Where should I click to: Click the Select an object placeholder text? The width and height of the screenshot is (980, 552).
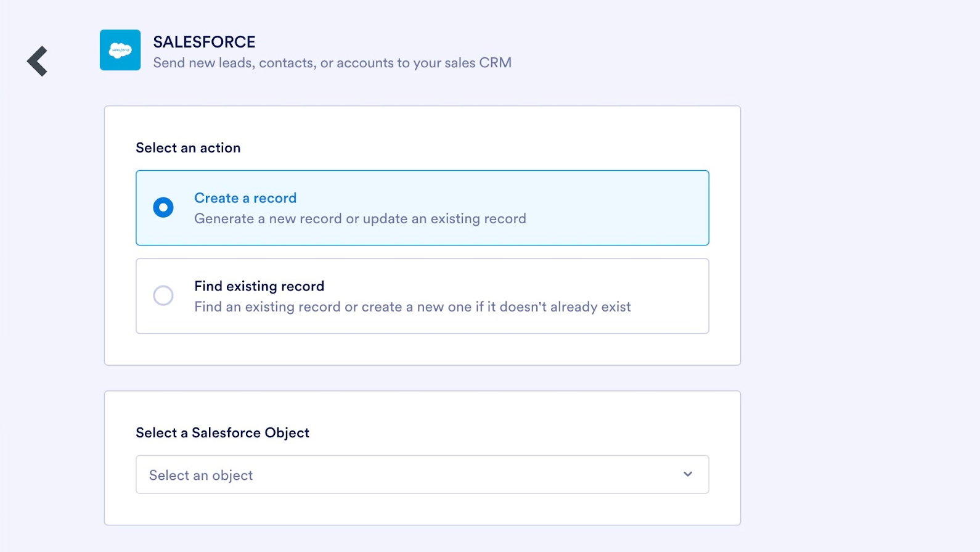[201, 476]
